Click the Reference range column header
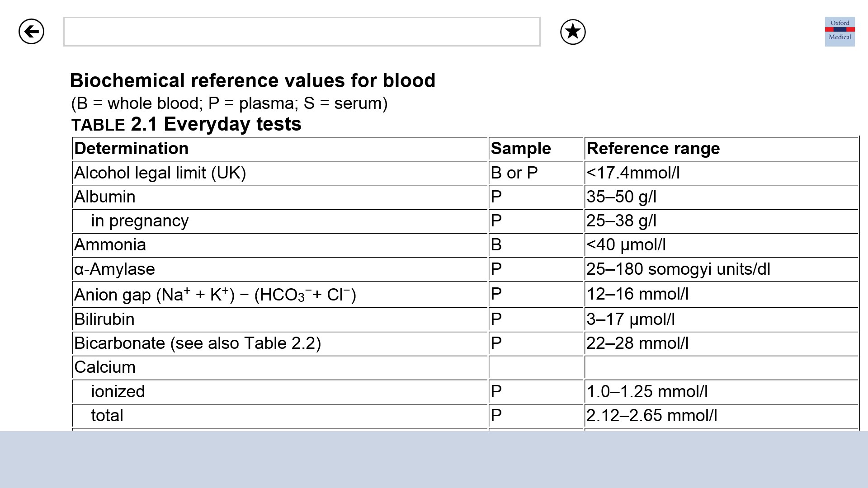This screenshot has width=868, height=488. click(x=653, y=149)
